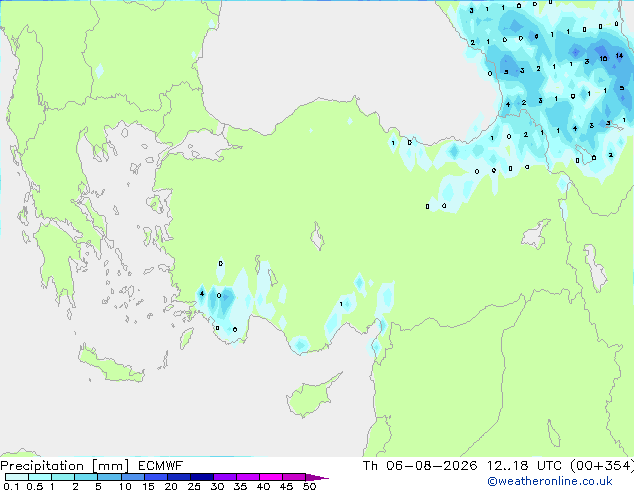Click the '35' legend scale value

click(x=240, y=486)
